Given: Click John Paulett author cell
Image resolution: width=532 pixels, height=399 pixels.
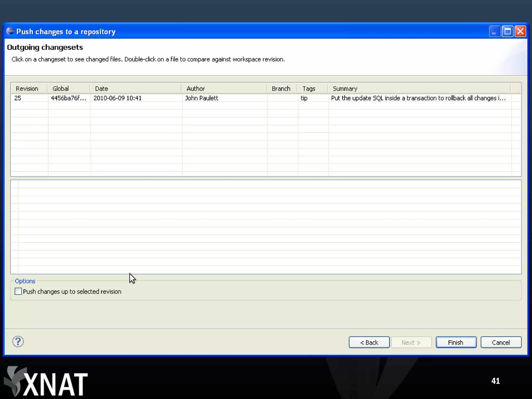Looking at the screenshot, I should coord(202,98).
